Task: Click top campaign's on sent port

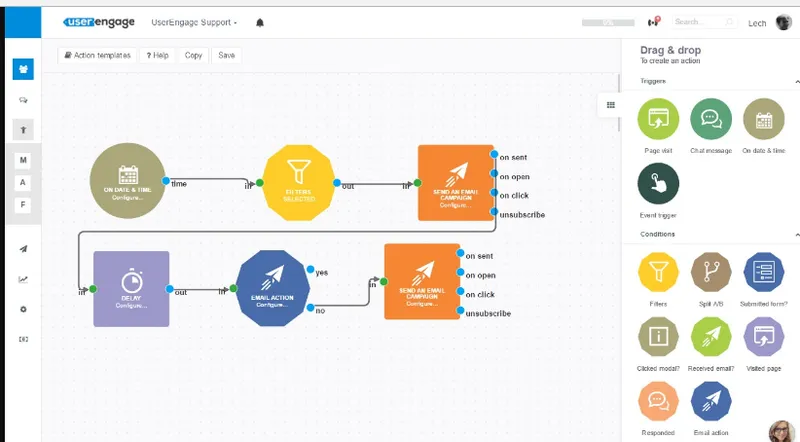Action: click(494, 154)
